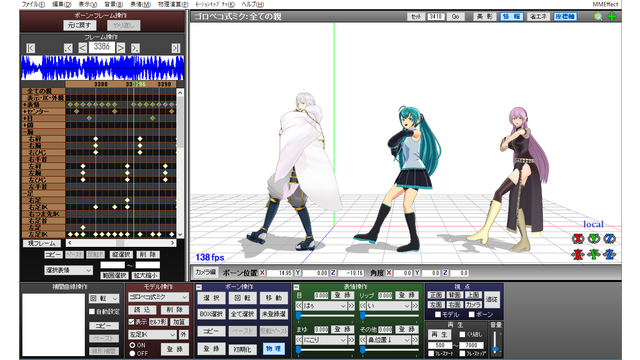Toggle model 表示 display checkbox
640x360 pixels.
[131, 322]
